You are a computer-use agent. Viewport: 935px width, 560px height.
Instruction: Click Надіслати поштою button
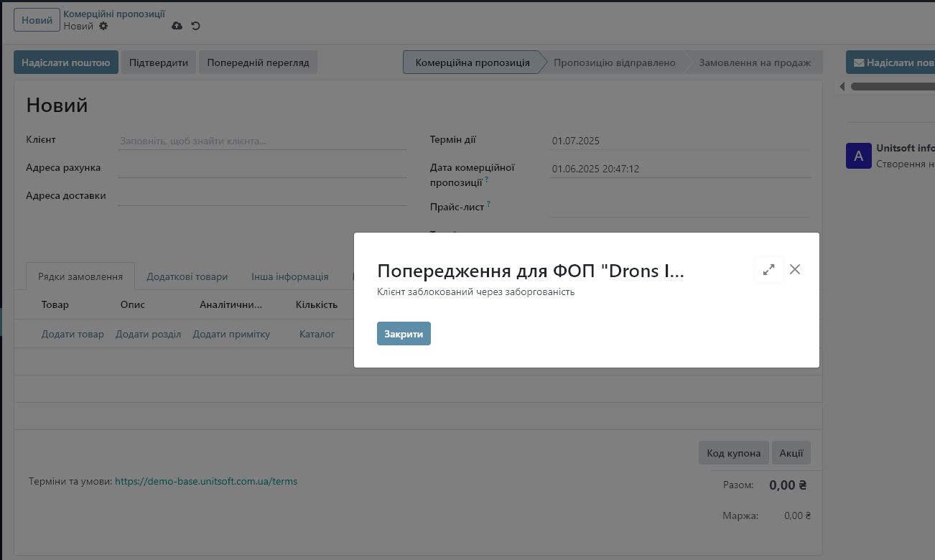[65, 62]
